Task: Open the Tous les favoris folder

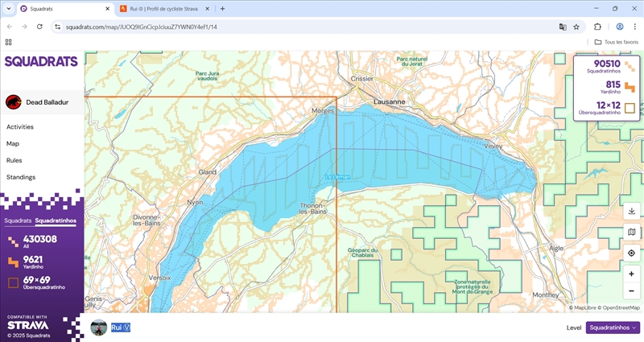Action: pos(615,42)
